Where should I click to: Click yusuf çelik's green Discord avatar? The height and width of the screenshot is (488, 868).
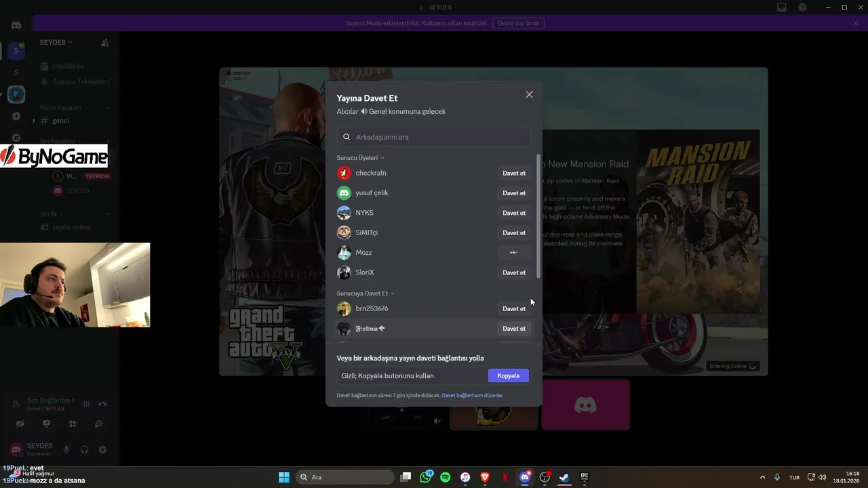click(x=344, y=193)
